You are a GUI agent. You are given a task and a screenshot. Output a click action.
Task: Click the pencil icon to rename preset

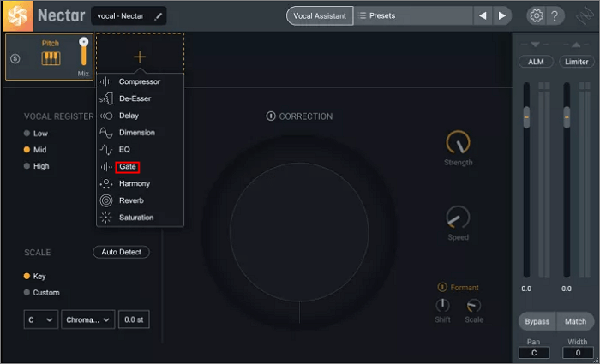(x=158, y=16)
